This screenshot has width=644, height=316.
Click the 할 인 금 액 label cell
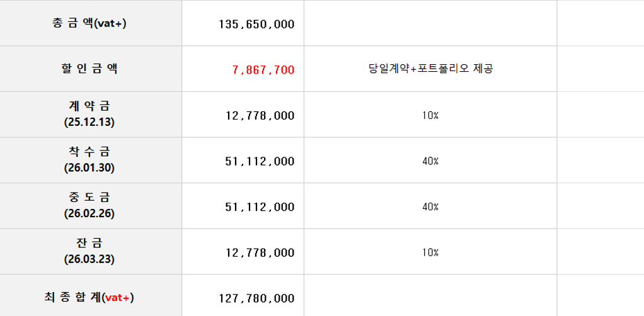[x=91, y=69]
